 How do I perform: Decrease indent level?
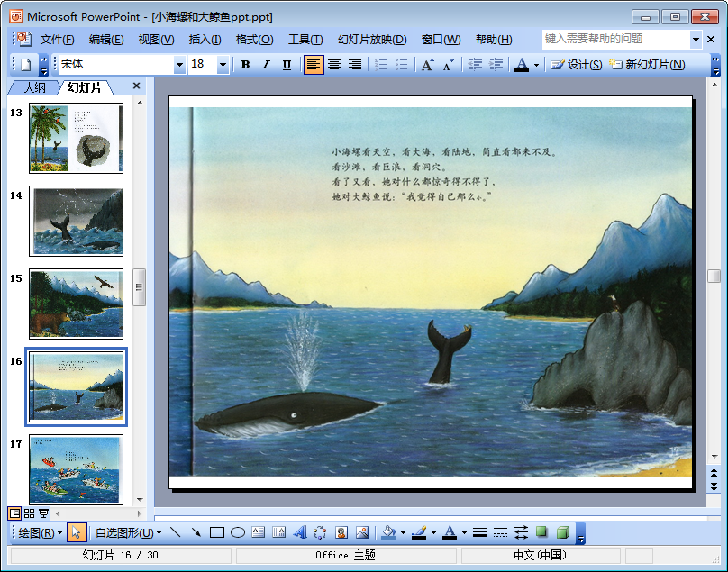tap(475, 65)
